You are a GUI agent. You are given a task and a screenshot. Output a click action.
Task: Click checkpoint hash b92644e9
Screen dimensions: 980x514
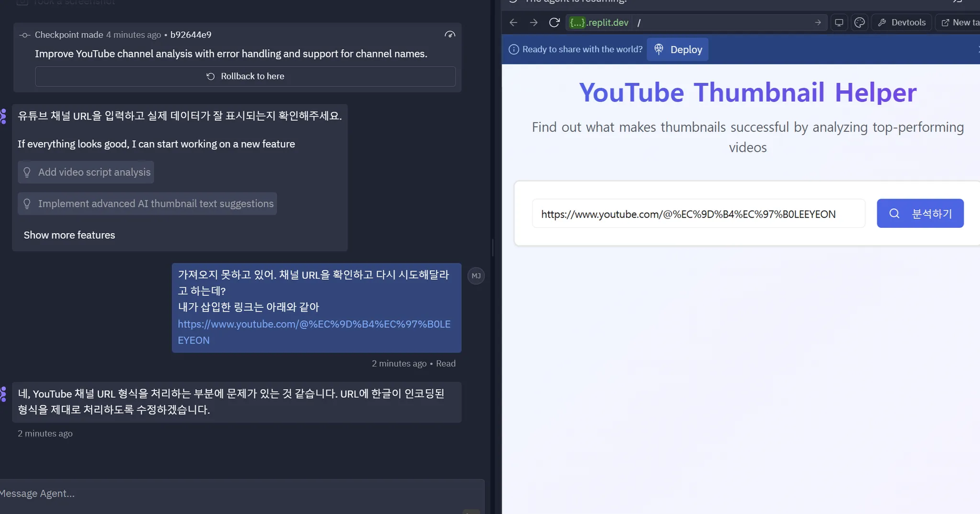click(191, 35)
